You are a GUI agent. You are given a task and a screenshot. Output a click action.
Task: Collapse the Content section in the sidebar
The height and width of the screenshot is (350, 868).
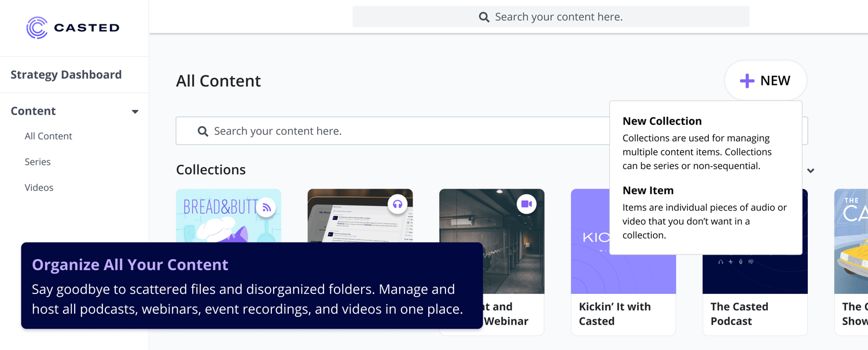tap(135, 111)
